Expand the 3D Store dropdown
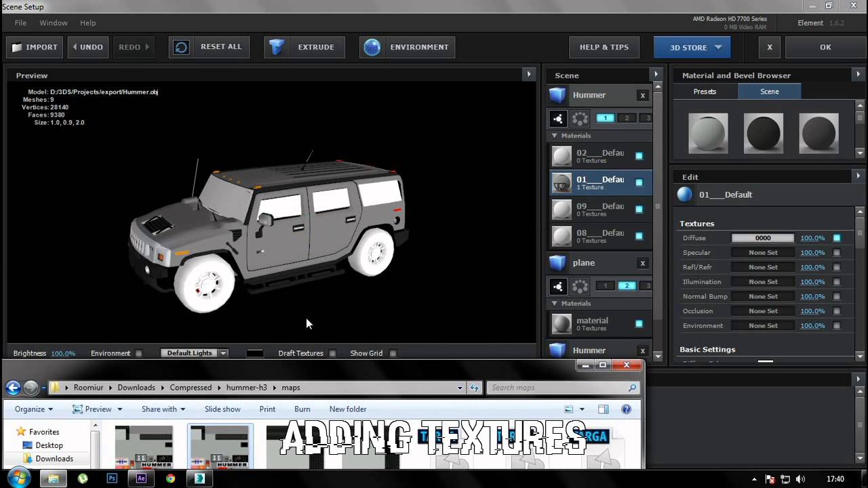Image resolution: width=868 pixels, height=488 pixels. pos(718,47)
